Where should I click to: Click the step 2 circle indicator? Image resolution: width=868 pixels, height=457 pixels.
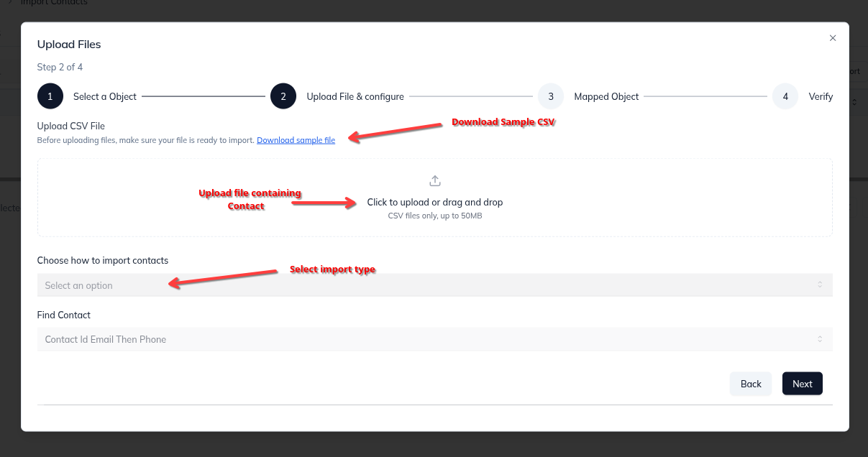[283, 96]
